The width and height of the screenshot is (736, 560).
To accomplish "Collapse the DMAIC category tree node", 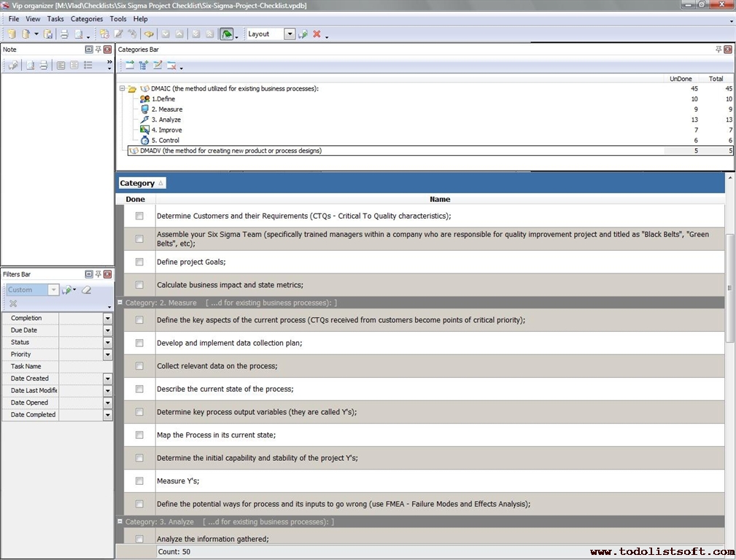I will point(122,89).
